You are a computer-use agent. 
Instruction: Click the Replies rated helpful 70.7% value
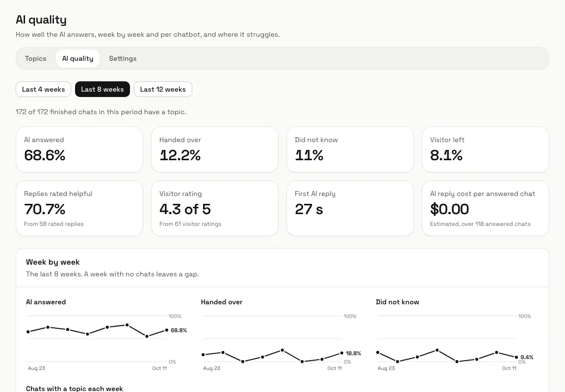pos(45,209)
